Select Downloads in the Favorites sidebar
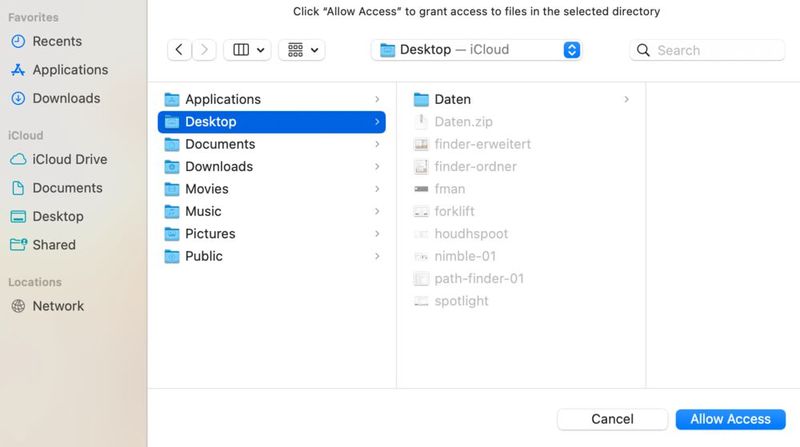Viewport: 800px width, 447px height. point(66,98)
